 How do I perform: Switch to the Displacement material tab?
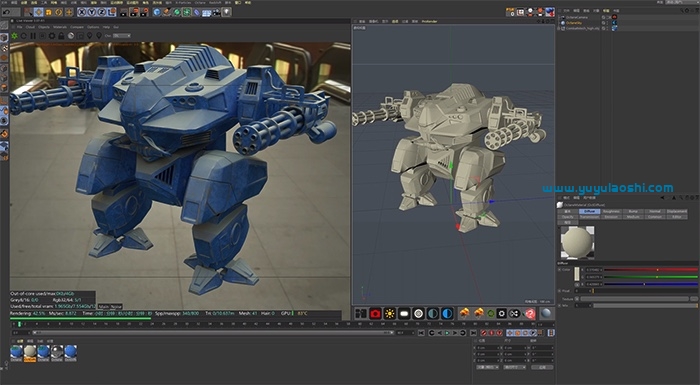coord(677,211)
